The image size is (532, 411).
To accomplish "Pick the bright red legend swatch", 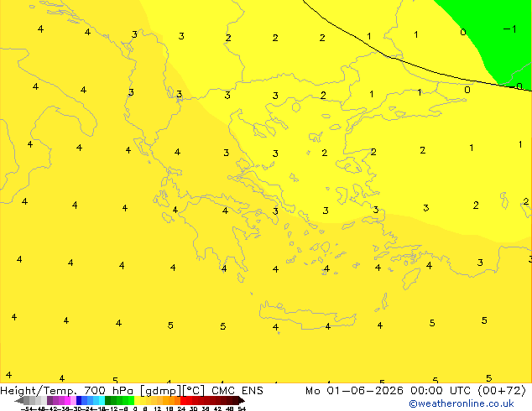I will tap(183, 401).
